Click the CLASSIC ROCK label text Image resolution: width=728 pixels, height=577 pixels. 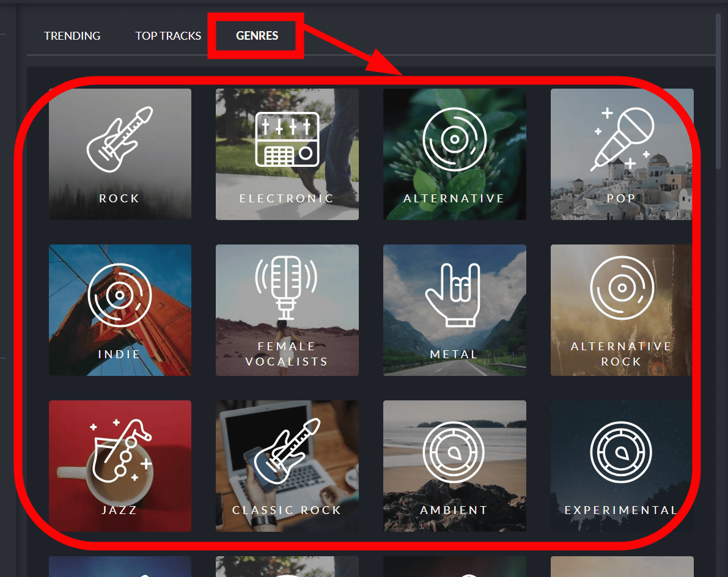click(x=287, y=510)
